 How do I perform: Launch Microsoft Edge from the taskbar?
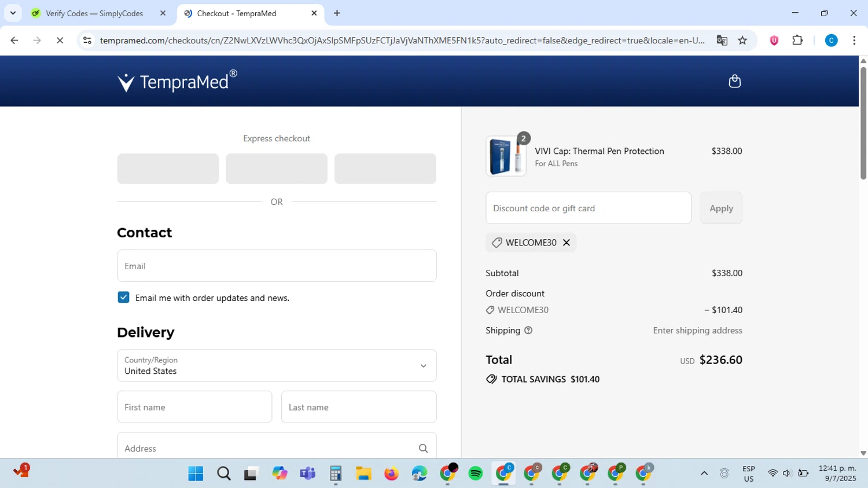(x=420, y=474)
